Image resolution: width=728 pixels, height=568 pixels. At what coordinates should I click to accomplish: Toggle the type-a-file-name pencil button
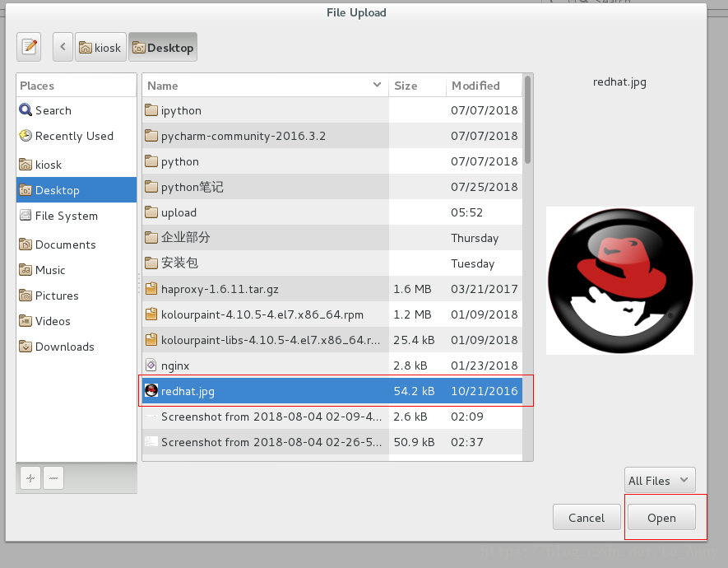(x=29, y=47)
